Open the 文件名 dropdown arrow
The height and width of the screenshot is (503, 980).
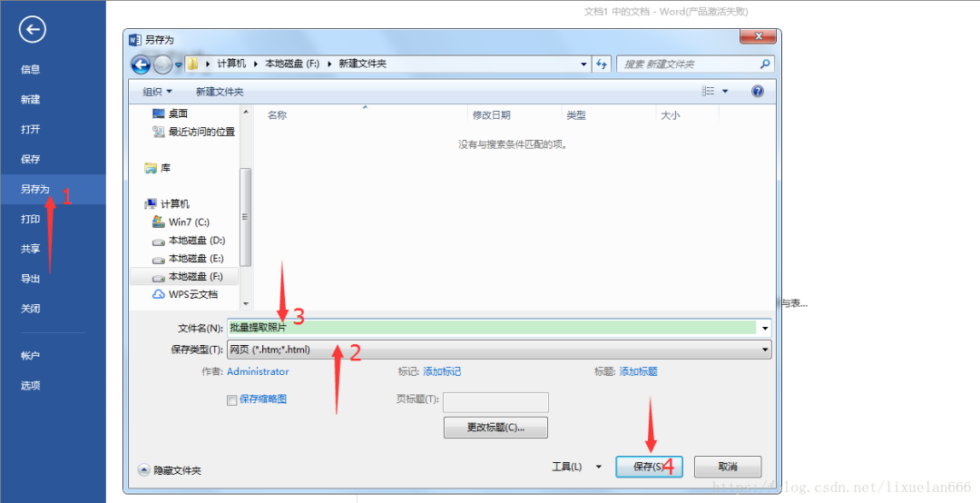764,327
